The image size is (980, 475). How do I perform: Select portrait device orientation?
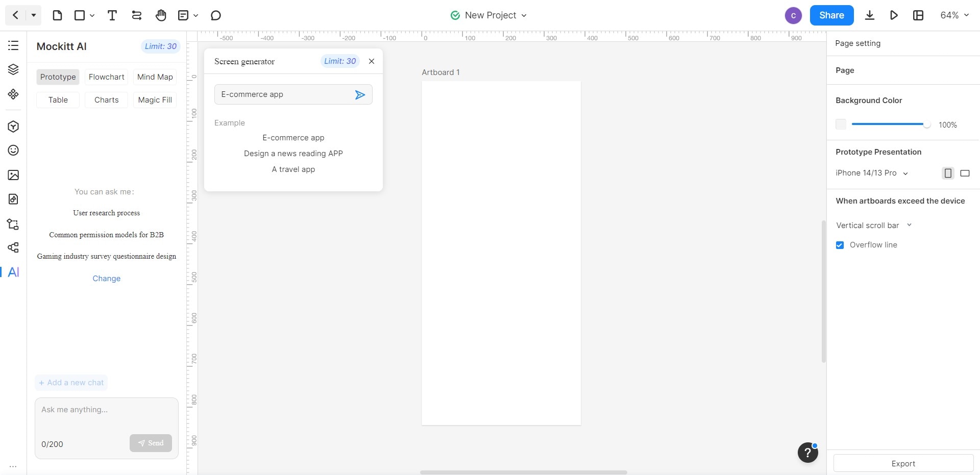tap(948, 173)
